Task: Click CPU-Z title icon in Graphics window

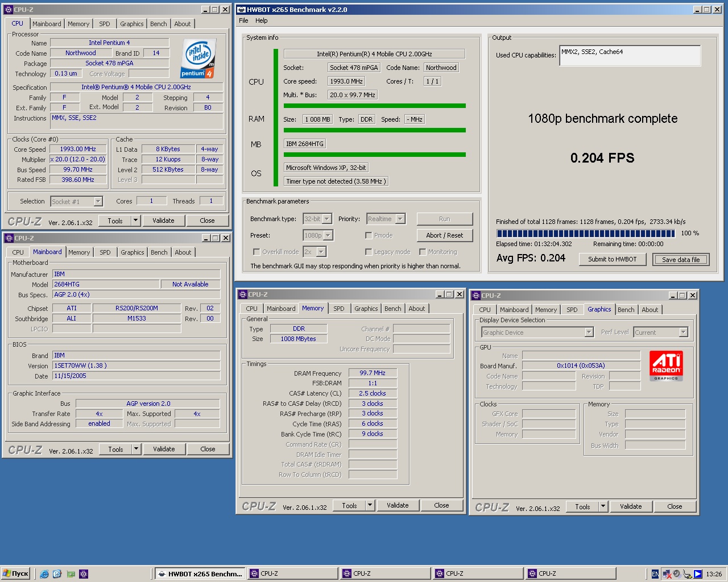Action: (x=476, y=296)
